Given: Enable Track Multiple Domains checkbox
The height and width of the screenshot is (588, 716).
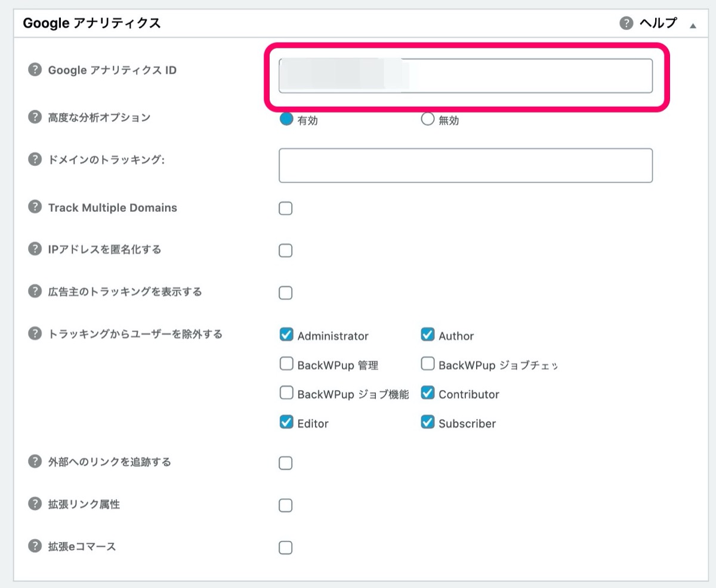Looking at the screenshot, I should click(x=286, y=209).
